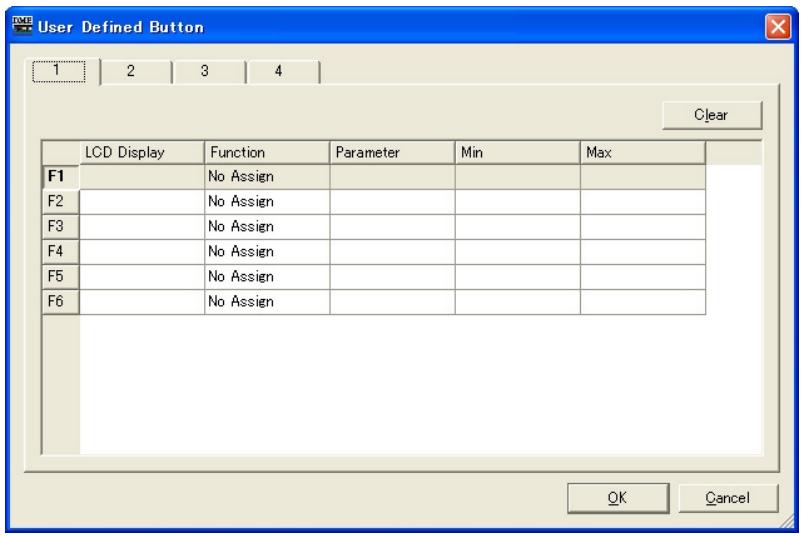
Task: Select Min cell in F4 row
Action: tap(517, 252)
